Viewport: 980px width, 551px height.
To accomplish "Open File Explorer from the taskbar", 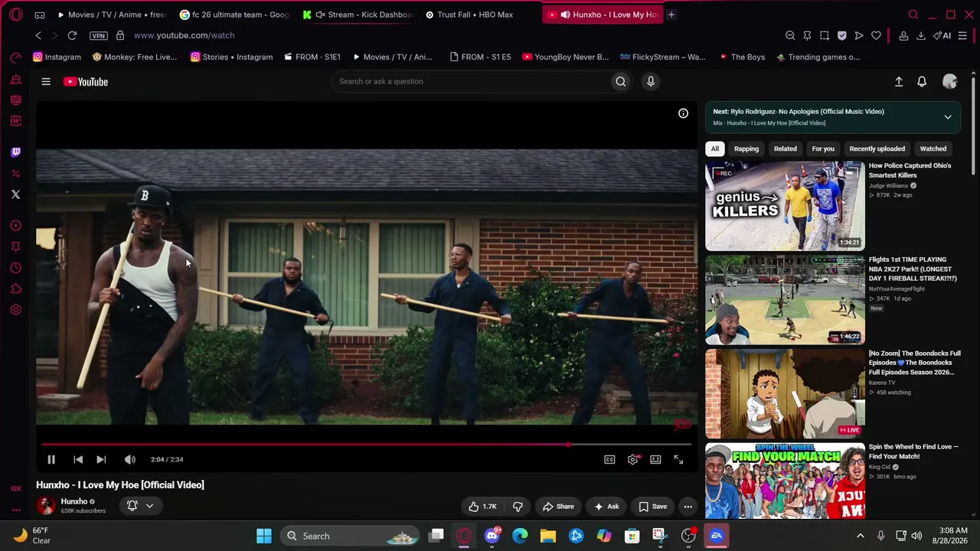I will pos(548,536).
